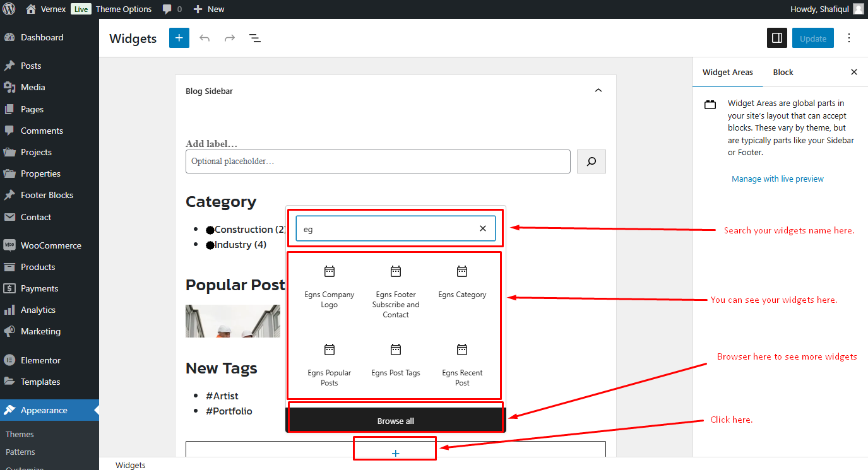
Task: Toggle the Settings sidebar panel icon
Action: [777, 38]
